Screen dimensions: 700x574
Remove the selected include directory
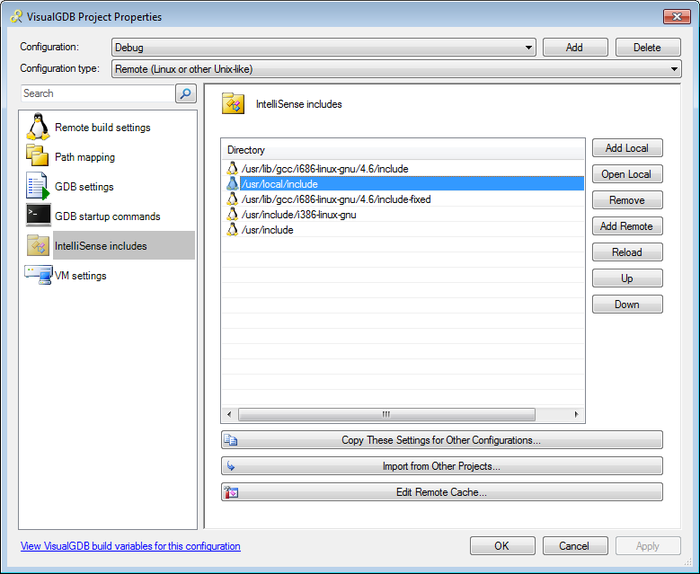tap(627, 200)
